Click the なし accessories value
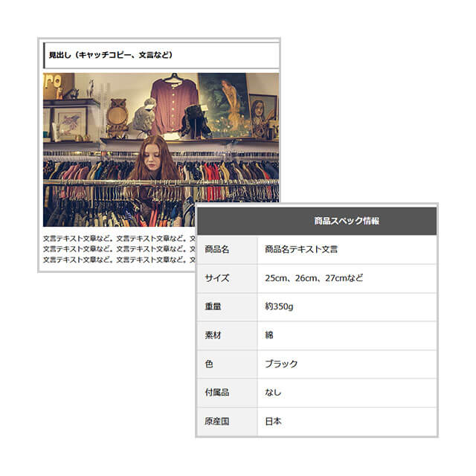This screenshot has width=476, height=476. pos(273,392)
